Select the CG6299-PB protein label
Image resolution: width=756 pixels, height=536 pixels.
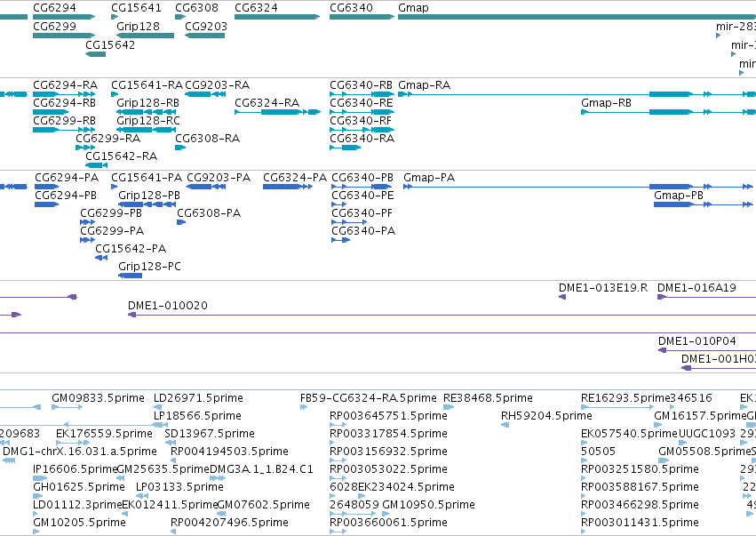tap(111, 213)
